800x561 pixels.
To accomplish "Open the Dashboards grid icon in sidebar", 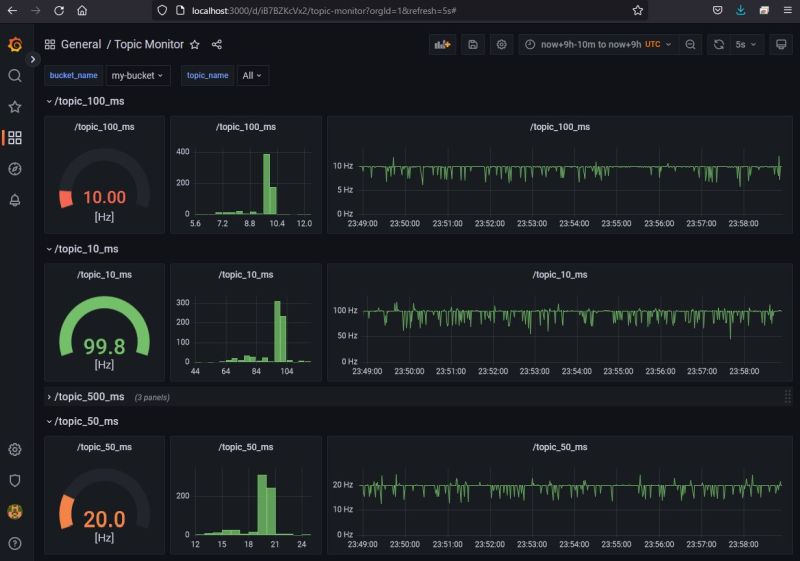I will (15, 138).
